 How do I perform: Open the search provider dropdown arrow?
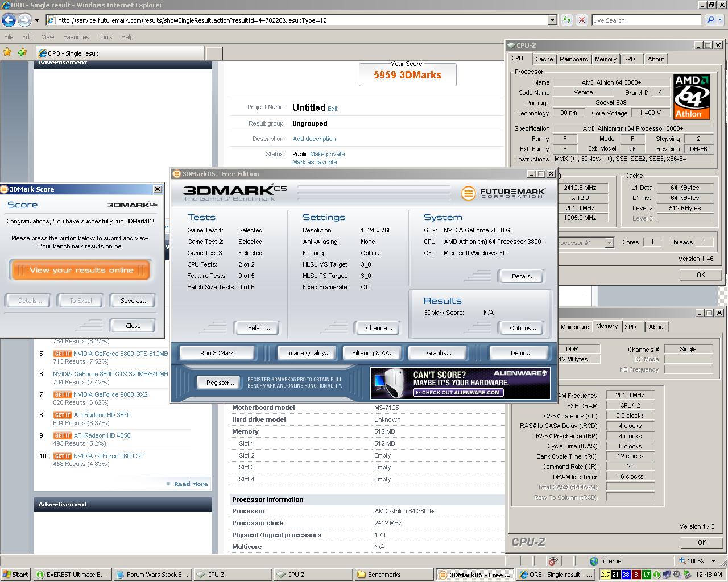[x=721, y=20]
